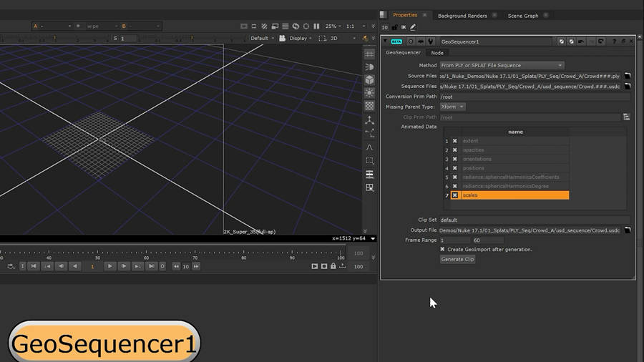Image resolution: width=644 pixels, height=362 pixels.
Task: Click the align objects icon in sidebar
Action: point(370,175)
